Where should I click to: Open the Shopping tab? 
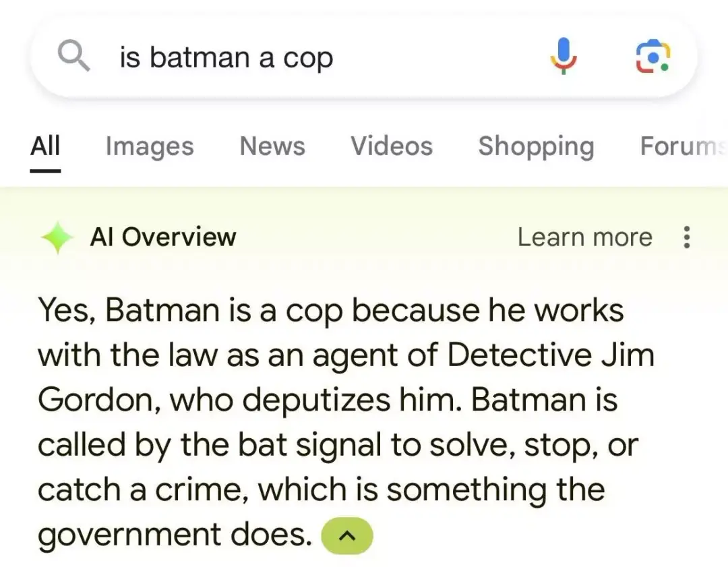[x=537, y=147]
